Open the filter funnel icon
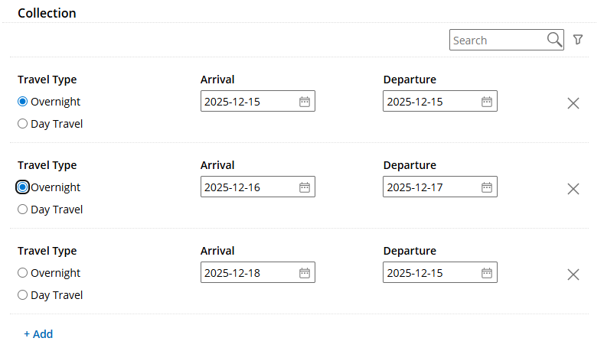Image resolution: width=604 pixels, height=364 pixels. click(x=578, y=40)
